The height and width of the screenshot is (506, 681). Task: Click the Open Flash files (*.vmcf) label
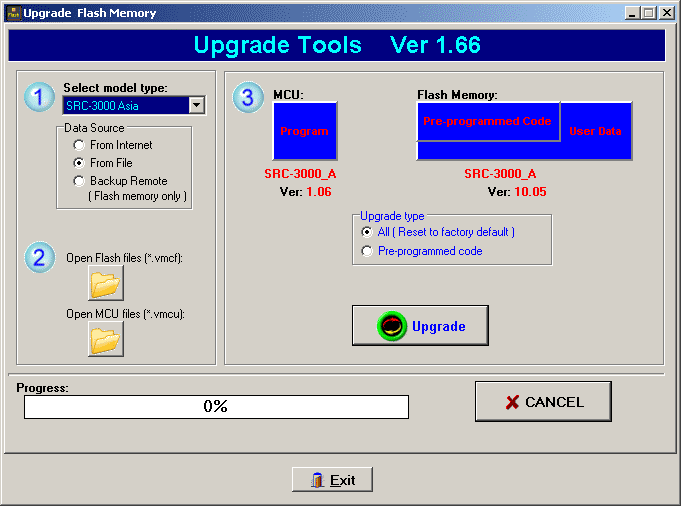(125, 258)
